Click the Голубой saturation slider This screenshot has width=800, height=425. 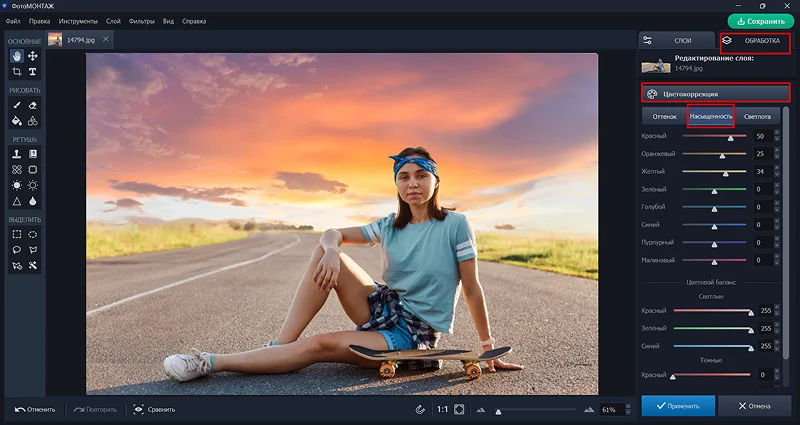[x=714, y=208]
